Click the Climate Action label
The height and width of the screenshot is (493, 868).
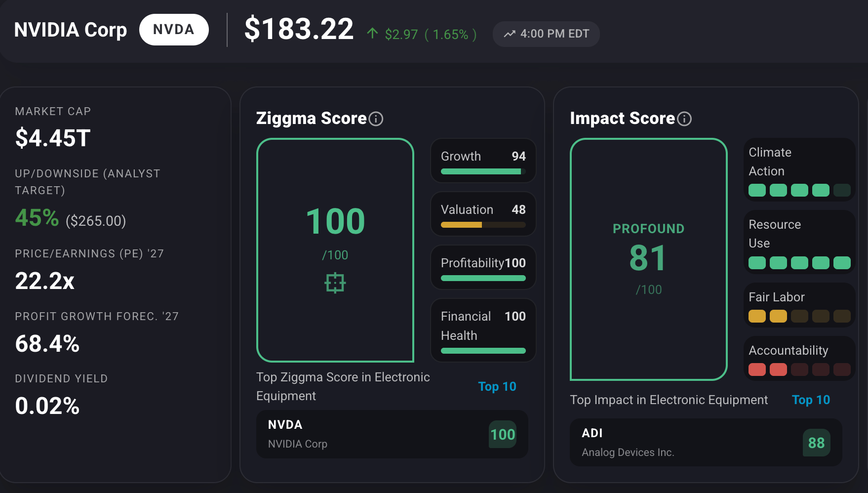tap(770, 162)
